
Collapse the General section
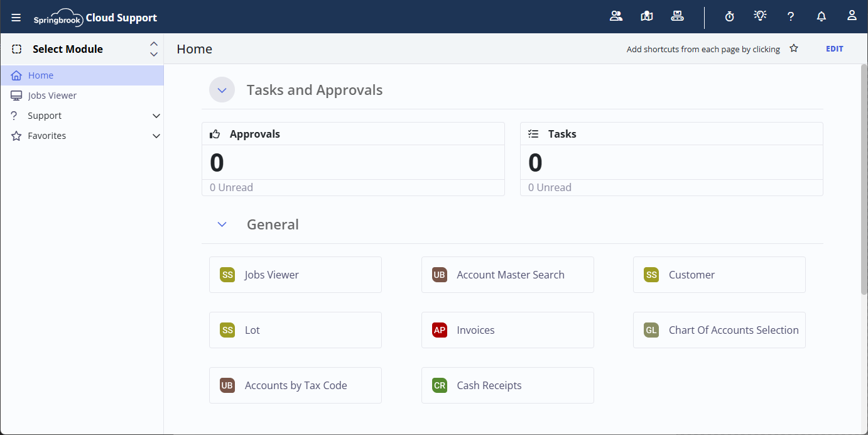pyautogui.click(x=222, y=224)
